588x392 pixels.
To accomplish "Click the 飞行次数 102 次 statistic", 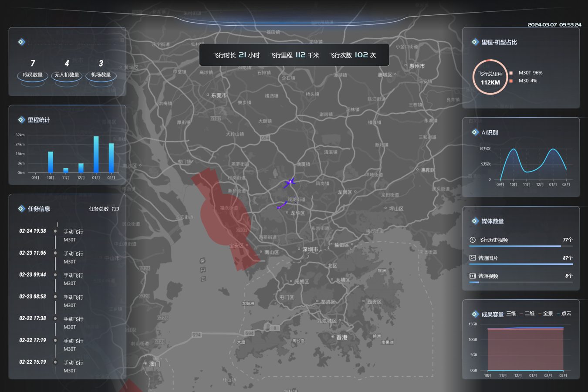I will click(352, 55).
